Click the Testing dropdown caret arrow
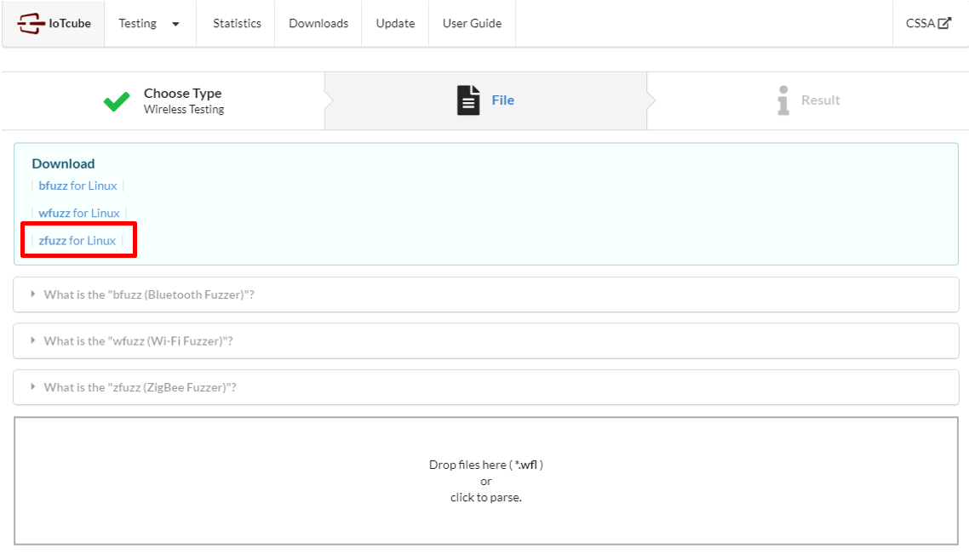Viewport: 969px width, 560px height. click(x=175, y=24)
